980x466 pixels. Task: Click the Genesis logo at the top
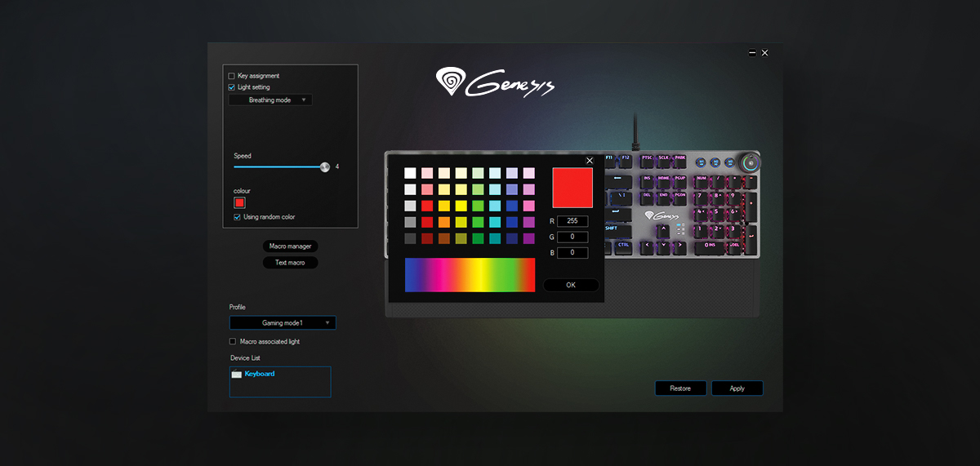click(496, 82)
